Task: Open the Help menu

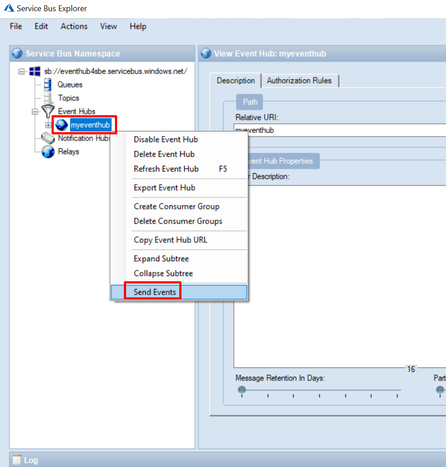Action: 138,26
